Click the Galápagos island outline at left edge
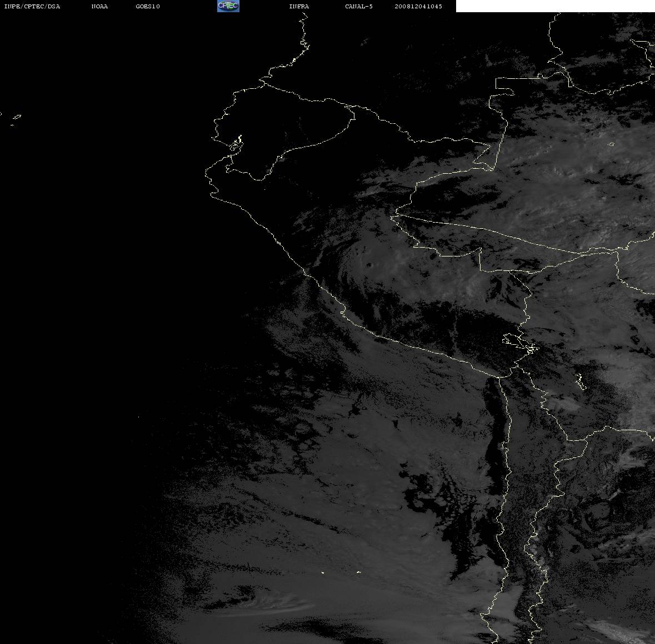The image size is (655, 644). [16, 117]
